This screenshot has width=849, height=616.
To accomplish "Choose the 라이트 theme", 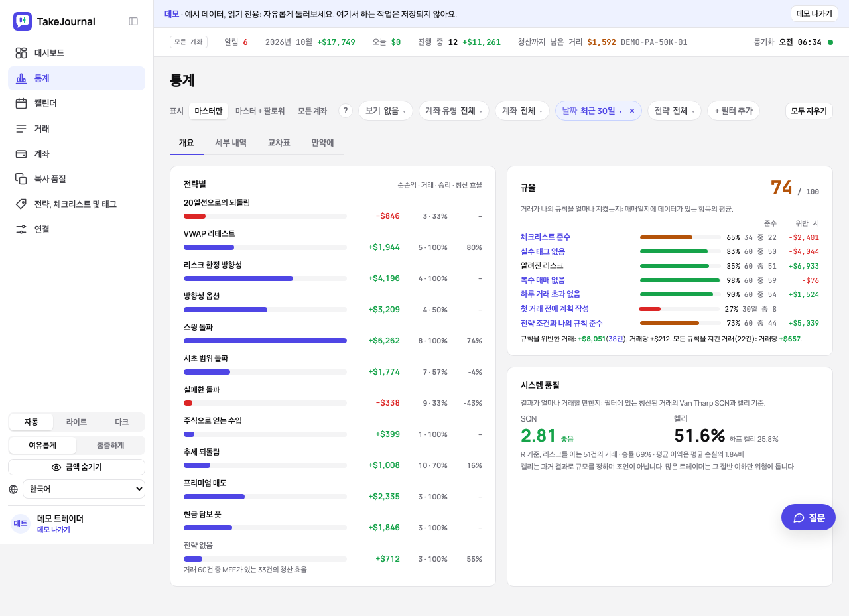I will [x=76, y=422].
